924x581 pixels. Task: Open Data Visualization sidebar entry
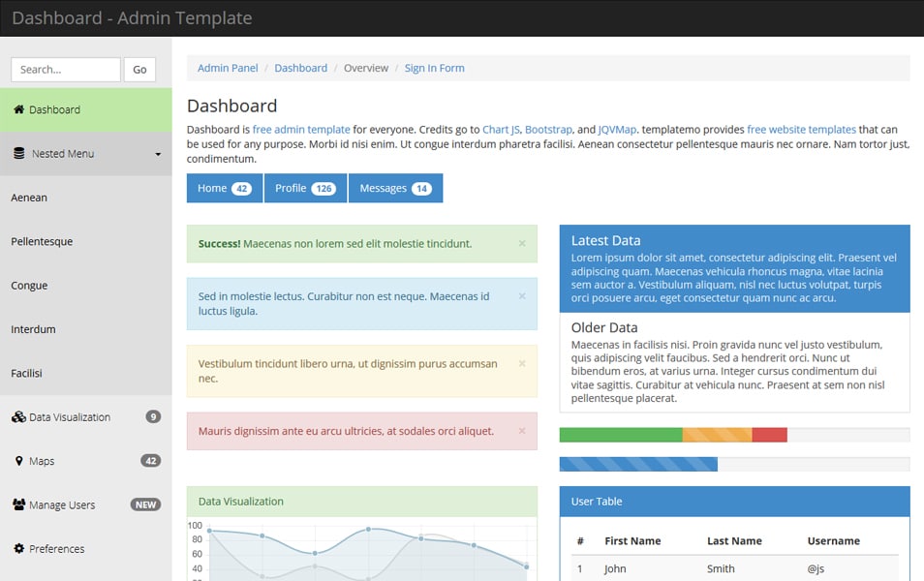(86, 416)
